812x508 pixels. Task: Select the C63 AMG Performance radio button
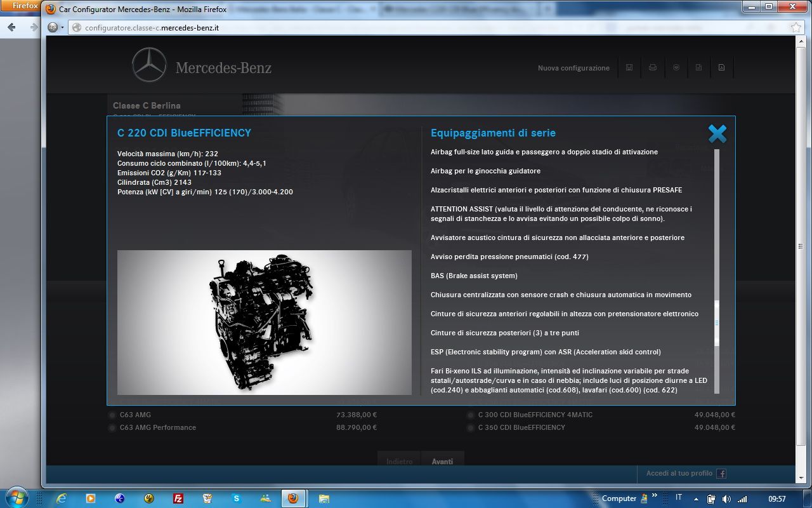112,428
